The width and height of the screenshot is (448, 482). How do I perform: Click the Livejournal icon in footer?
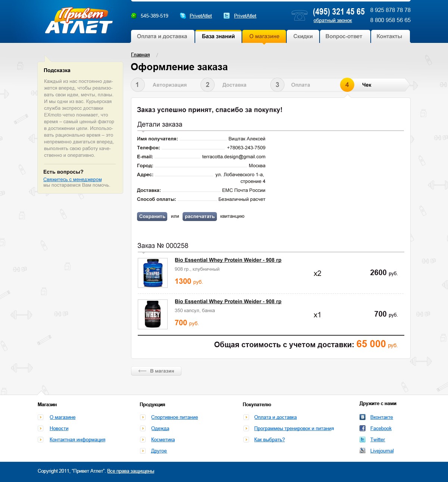pyautogui.click(x=363, y=451)
